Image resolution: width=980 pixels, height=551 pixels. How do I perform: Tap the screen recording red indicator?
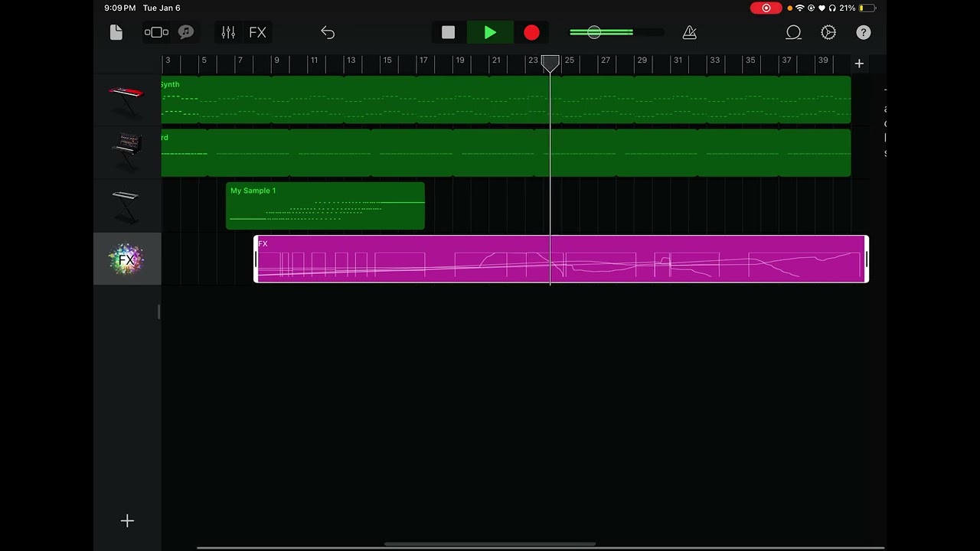(x=766, y=8)
